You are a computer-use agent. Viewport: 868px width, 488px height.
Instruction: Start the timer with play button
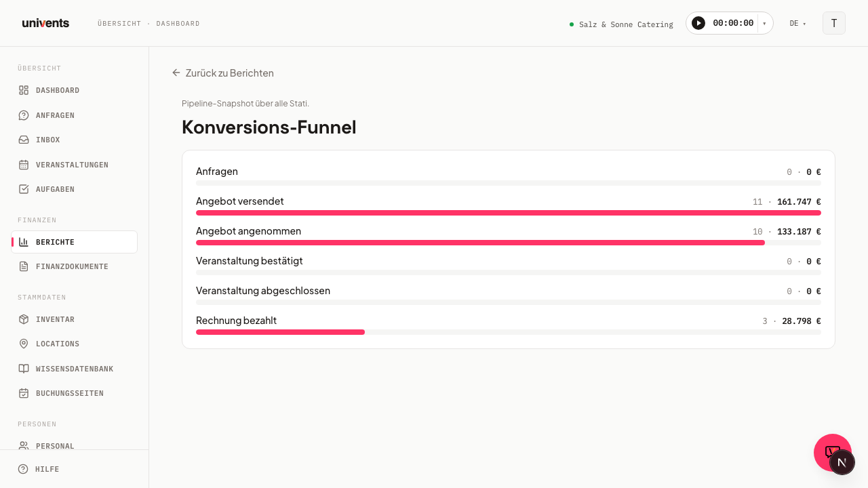coord(698,23)
